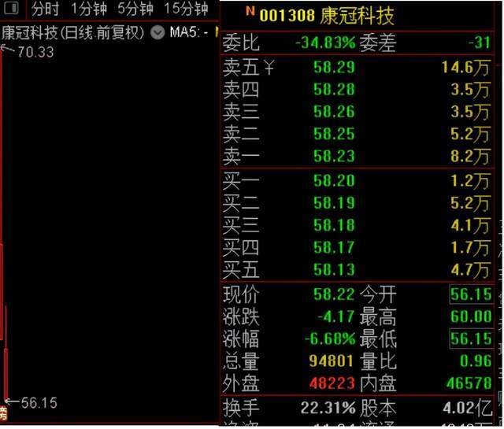504x429 pixels.
Task: Switch to the 15分钟 chart tab
Action: tap(186, 9)
